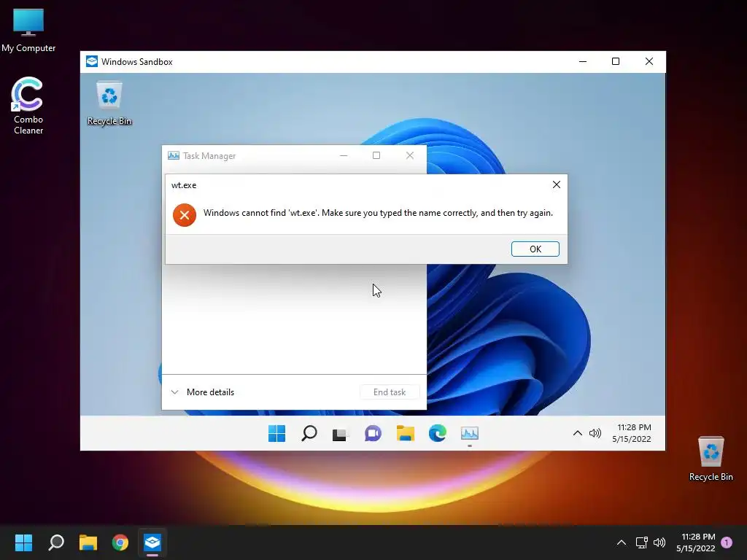Image resolution: width=747 pixels, height=560 pixels.
Task: Click OK in the wt.exe error dialog
Action: (x=535, y=249)
